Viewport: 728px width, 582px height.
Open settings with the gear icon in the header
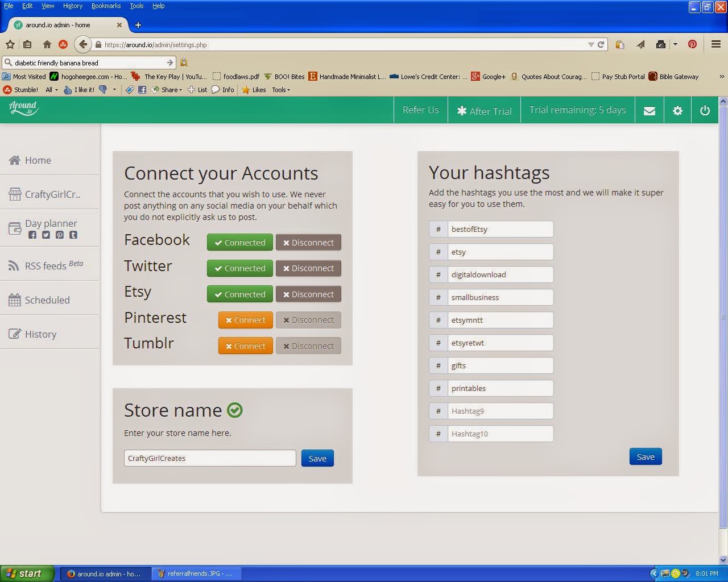pyautogui.click(x=677, y=110)
